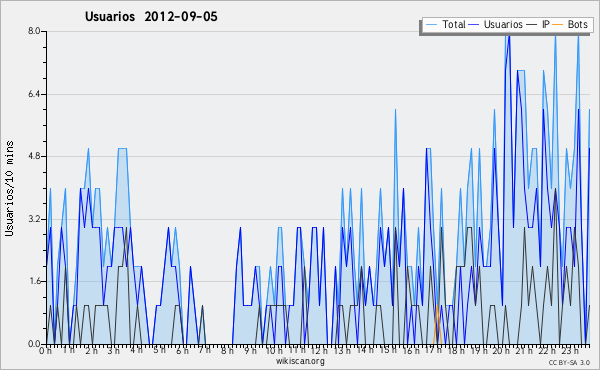Click the '23 h' x-axis label
This screenshot has width=600, height=370.
(569, 350)
